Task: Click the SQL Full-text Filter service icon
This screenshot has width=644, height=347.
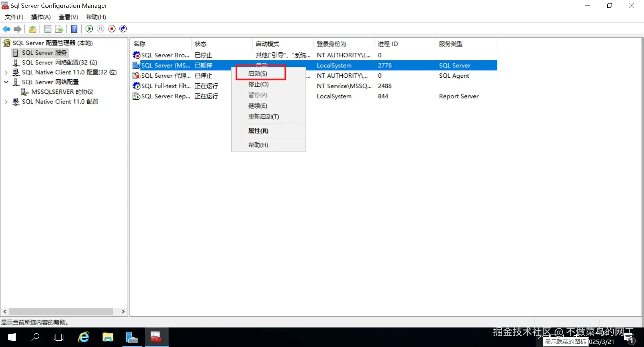Action: point(136,86)
